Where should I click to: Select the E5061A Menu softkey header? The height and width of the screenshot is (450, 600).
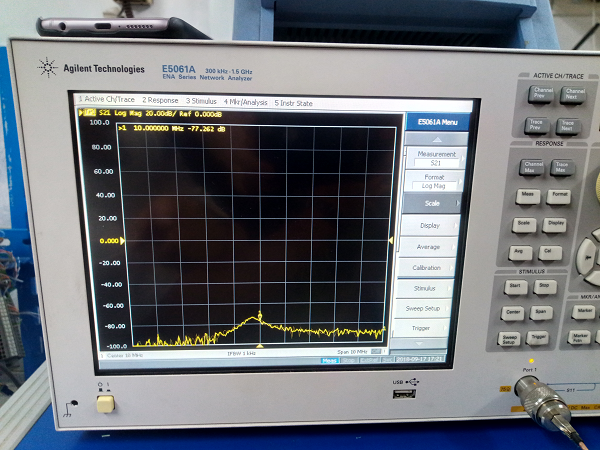tap(437, 122)
